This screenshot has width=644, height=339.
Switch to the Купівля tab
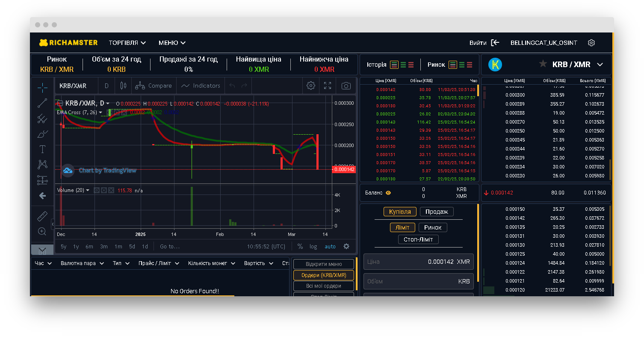400,212
